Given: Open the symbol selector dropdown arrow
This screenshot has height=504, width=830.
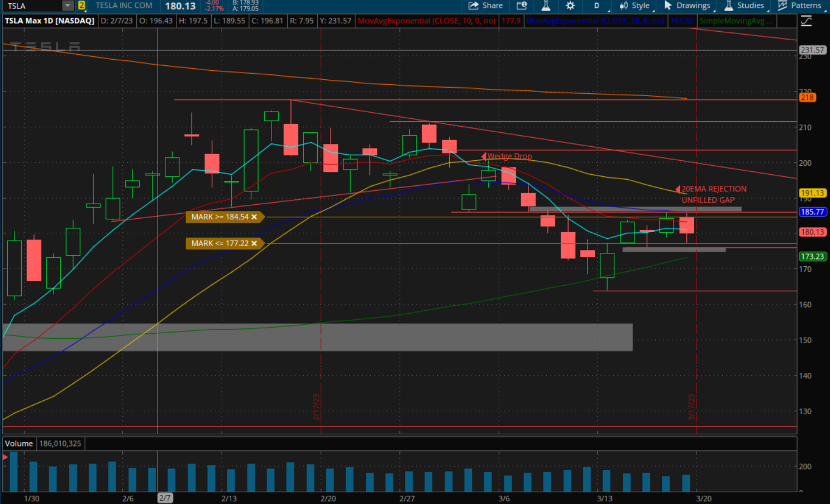Looking at the screenshot, I should point(68,6).
